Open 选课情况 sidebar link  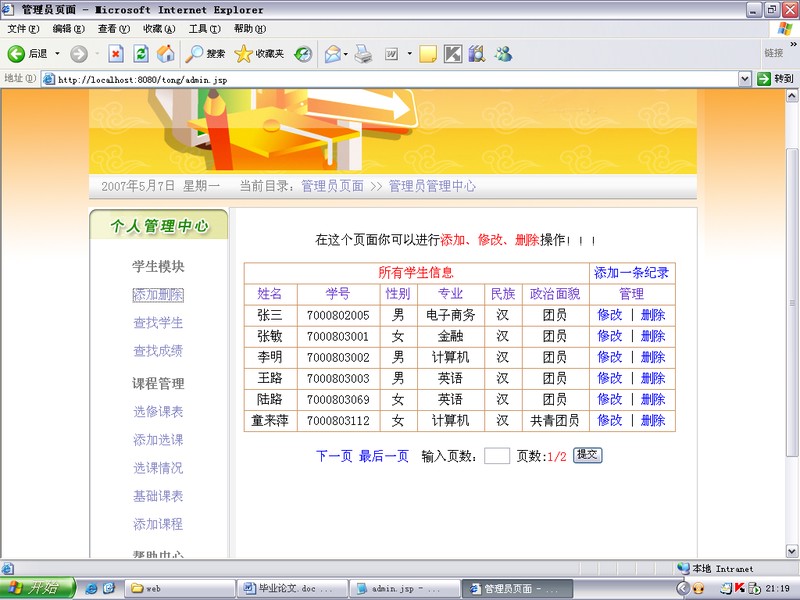(158, 468)
